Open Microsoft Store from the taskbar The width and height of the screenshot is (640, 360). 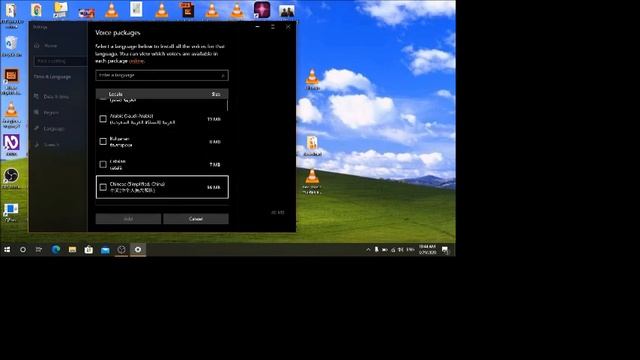pyautogui.click(x=89, y=249)
